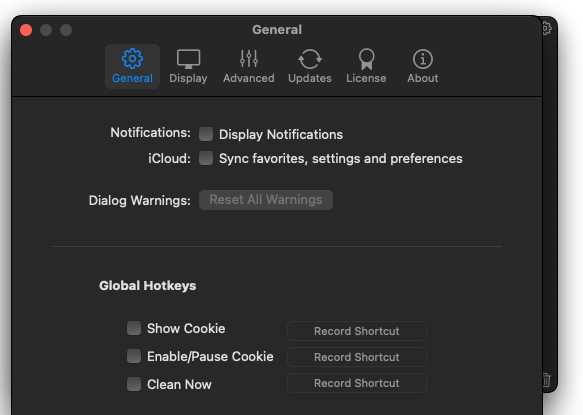Close the General preferences window
The height and width of the screenshot is (415, 583).
26,30
